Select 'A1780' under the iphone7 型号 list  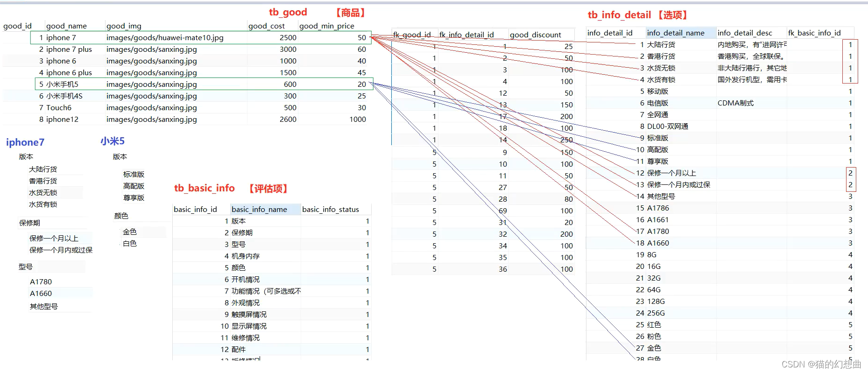point(41,282)
